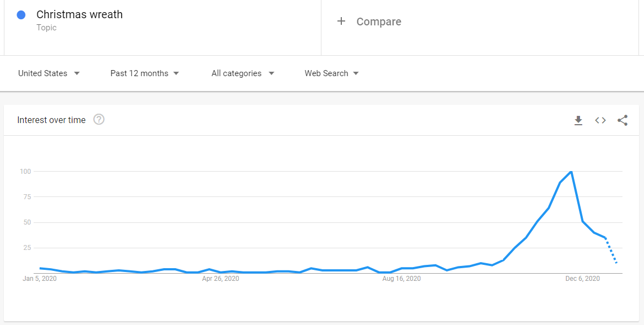Open the Past 12 months time range
Image resolution: width=644 pixels, height=325 pixels.
coord(144,73)
